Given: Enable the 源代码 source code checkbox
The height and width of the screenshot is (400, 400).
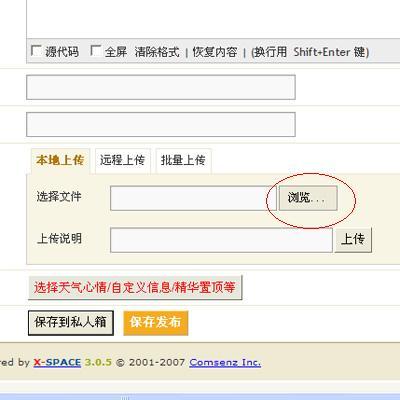Looking at the screenshot, I should 36,51.
